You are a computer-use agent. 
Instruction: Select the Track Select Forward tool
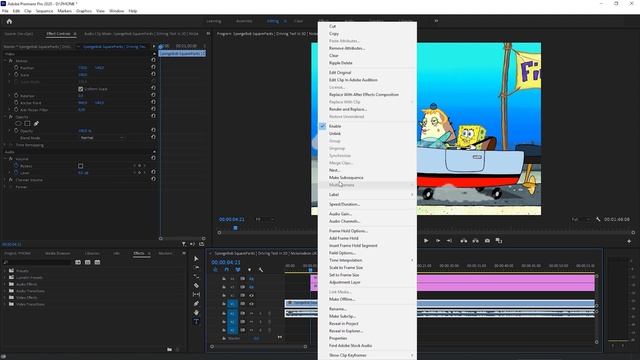pos(196,268)
